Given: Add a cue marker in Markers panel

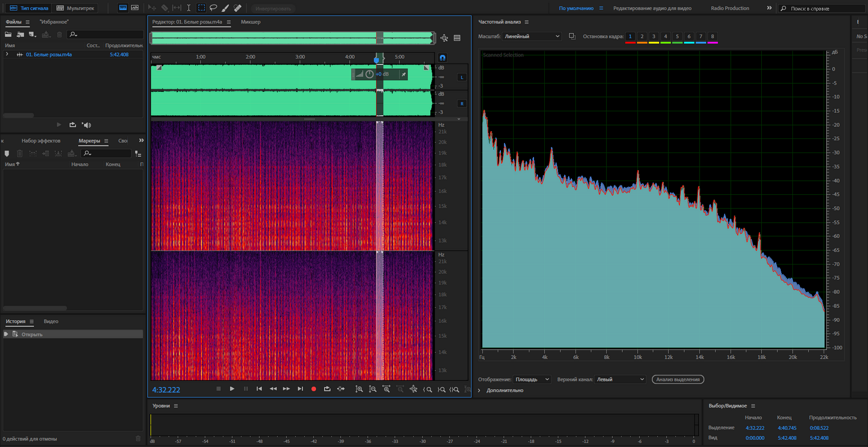Looking at the screenshot, I should pos(7,153).
